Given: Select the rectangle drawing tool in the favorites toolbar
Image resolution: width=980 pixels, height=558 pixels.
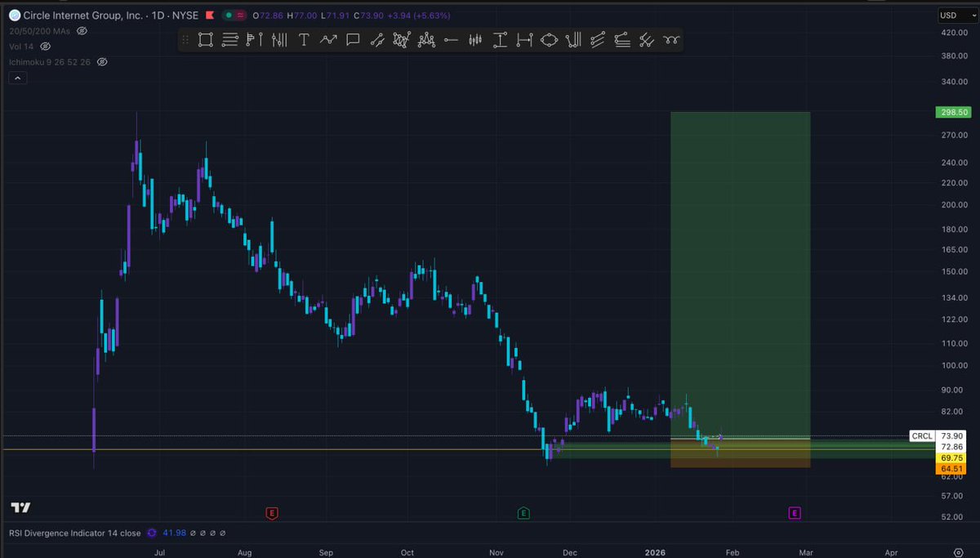Looking at the screenshot, I should click(x=206, y=39).
